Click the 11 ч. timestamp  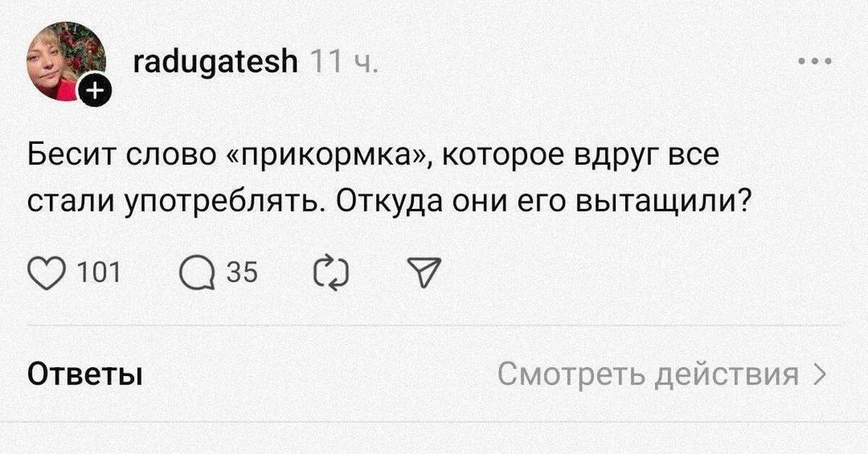pos(344,64)
